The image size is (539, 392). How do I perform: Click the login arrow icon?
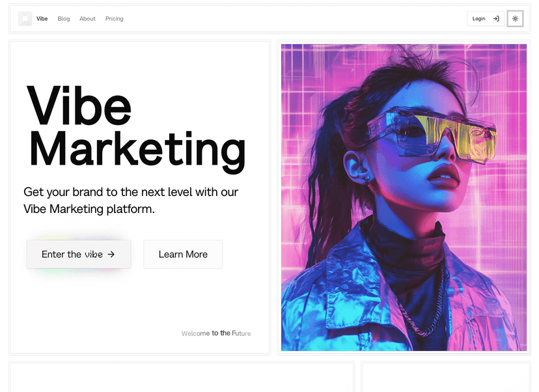(x=496, y=19)
